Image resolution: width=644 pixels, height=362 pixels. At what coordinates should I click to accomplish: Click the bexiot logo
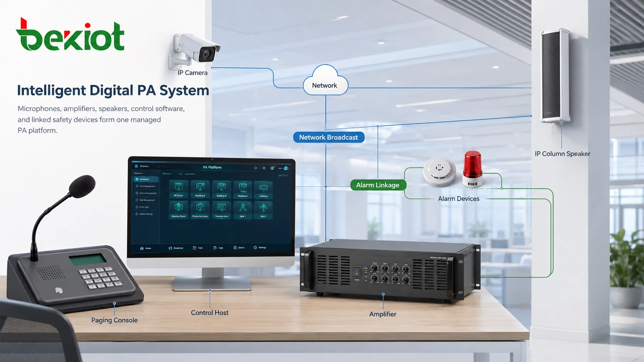pos(70,35)
